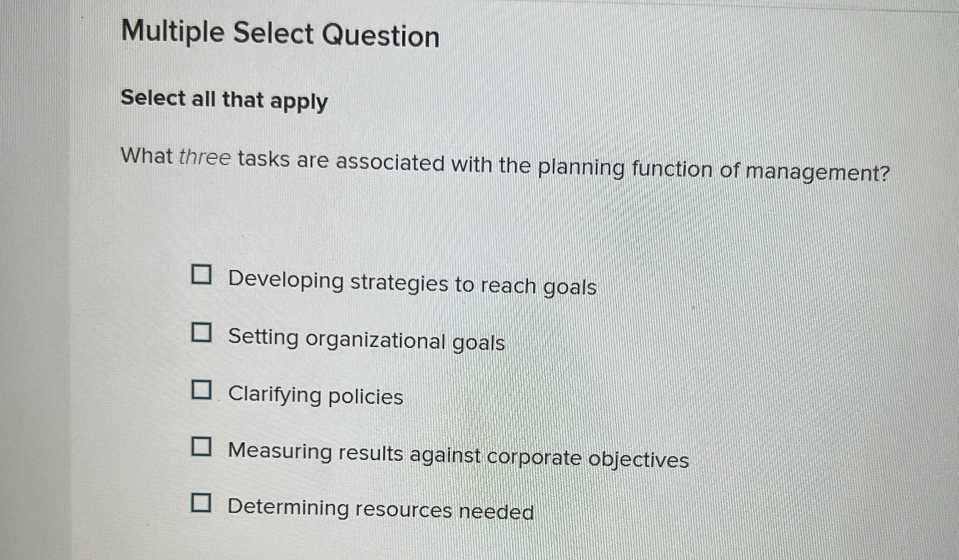Click the 'Clarifying policies' label
Screen dimensions: 959x560
[x=315, y=395]
